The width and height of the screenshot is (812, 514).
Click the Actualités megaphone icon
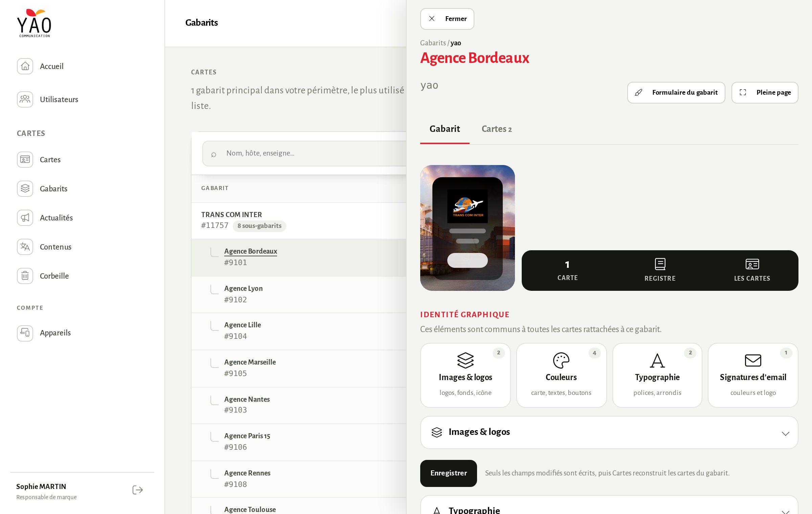[x=25, y=218]
